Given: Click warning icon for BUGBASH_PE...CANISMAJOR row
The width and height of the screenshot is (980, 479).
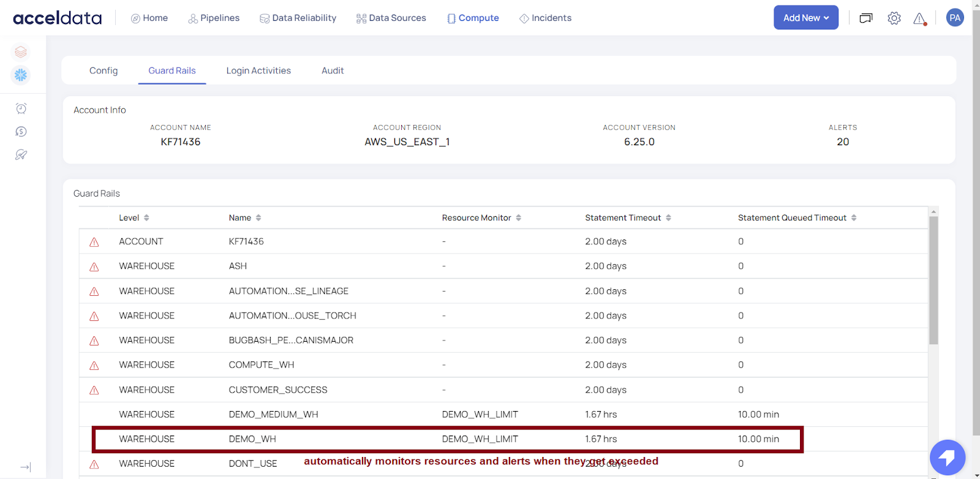Looking at the screenshot, I should point(94,341).
